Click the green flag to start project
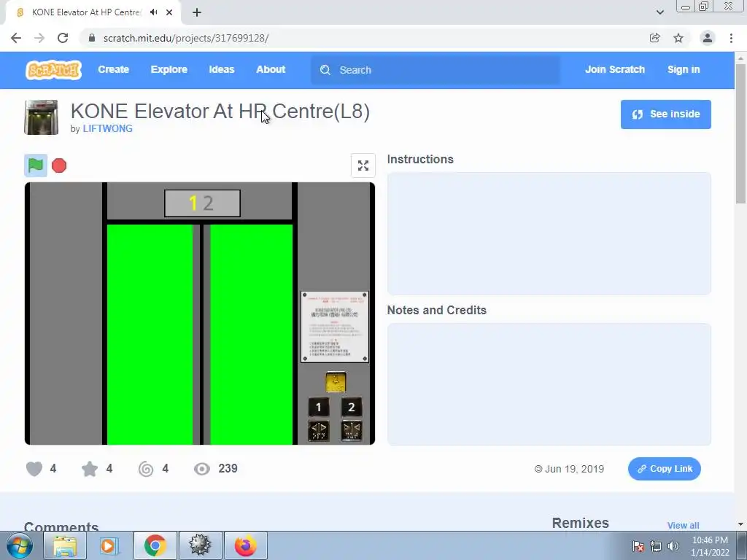Viewport: 747px width, 560px height. (x=36, y=166)
